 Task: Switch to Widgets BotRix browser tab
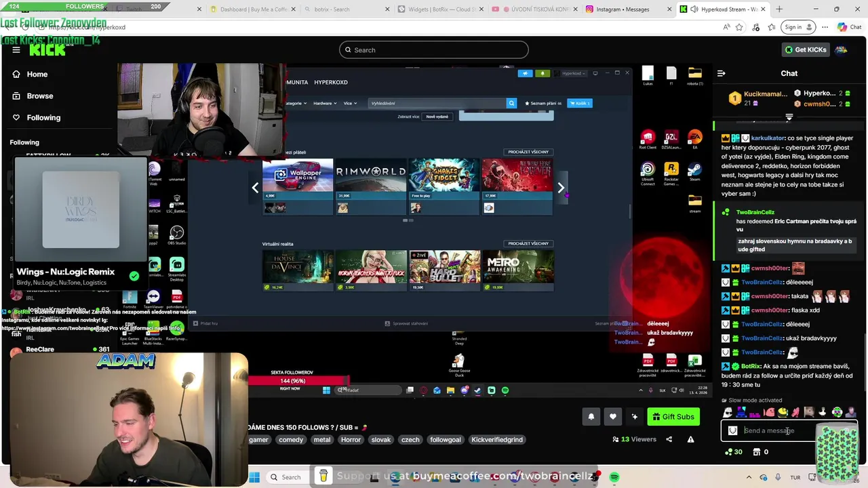[x=441, y=9]
